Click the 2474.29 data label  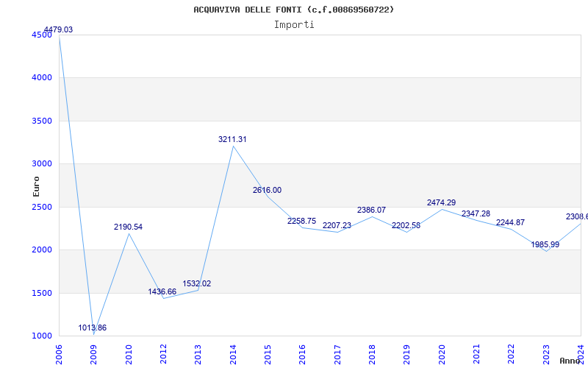point(442,202)
